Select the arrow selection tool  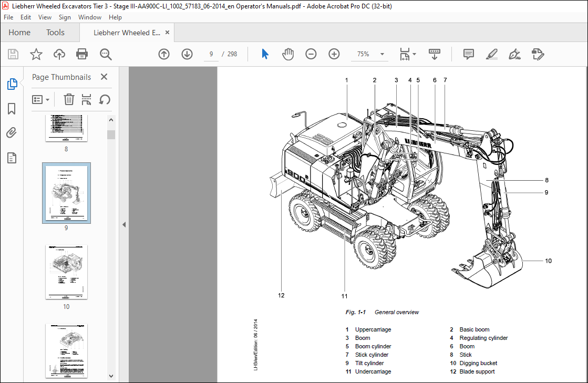pos(265,54)
